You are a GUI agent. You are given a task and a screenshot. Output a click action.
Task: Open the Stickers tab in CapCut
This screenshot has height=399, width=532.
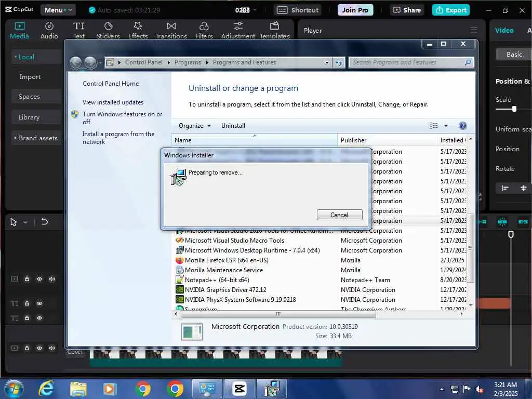[108, 31]
